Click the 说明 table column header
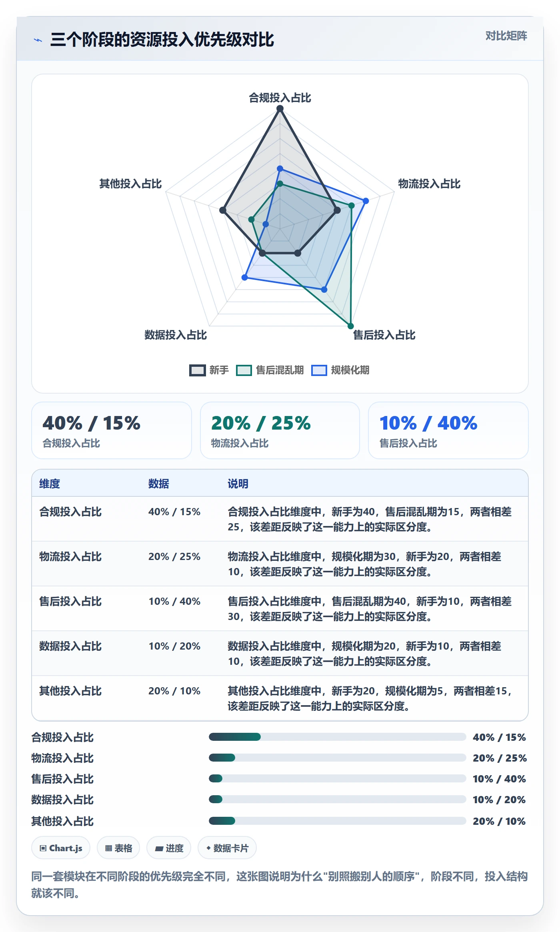 [238, 484]
